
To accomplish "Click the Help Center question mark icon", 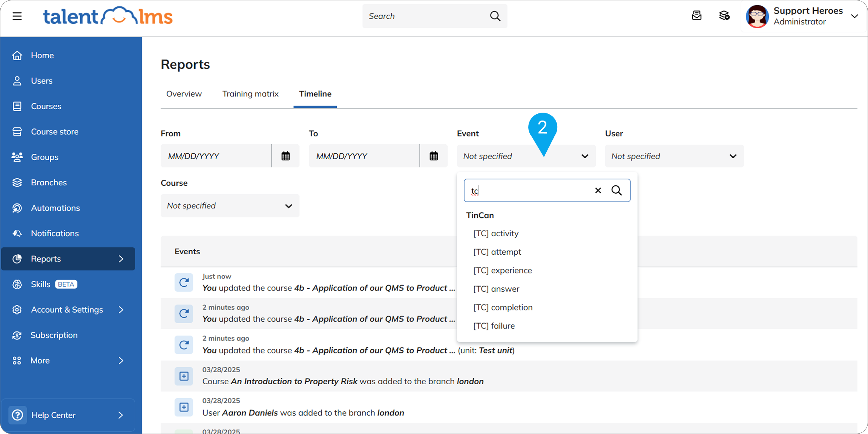I will 17,415.
